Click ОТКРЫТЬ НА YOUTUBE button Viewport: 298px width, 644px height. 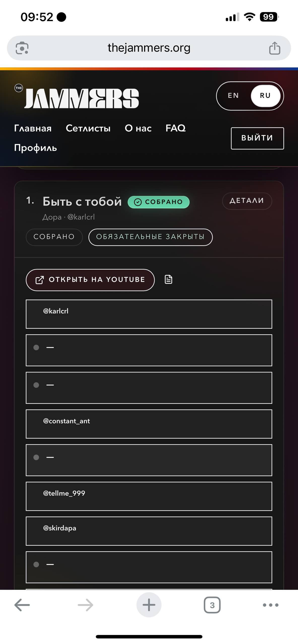click(90, 280)
